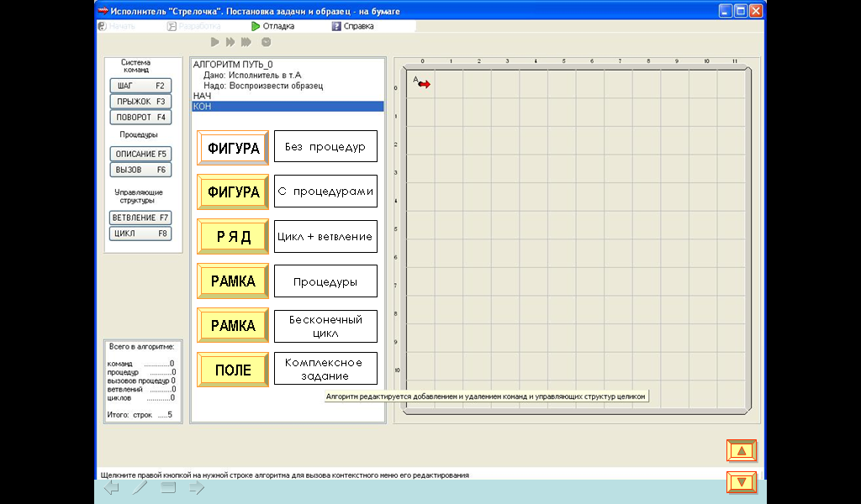
Task: Add a ЦИКЛ F8 loop structure
Action: pyautogui.click(x=140, y=234)
